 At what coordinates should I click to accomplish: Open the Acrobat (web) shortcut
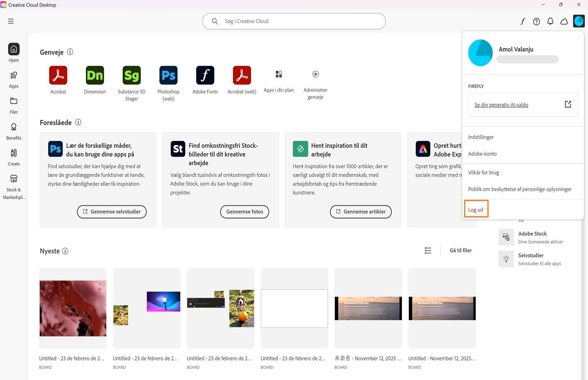242,75
